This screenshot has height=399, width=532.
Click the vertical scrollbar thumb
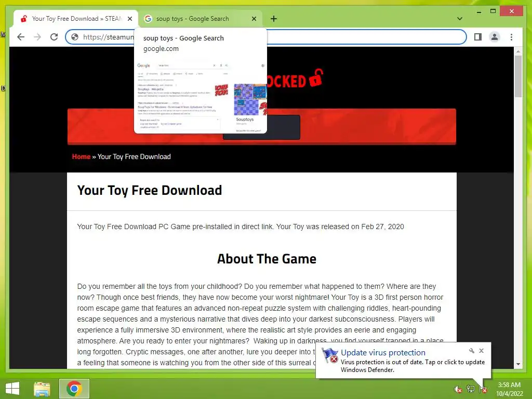click(518, 76)
